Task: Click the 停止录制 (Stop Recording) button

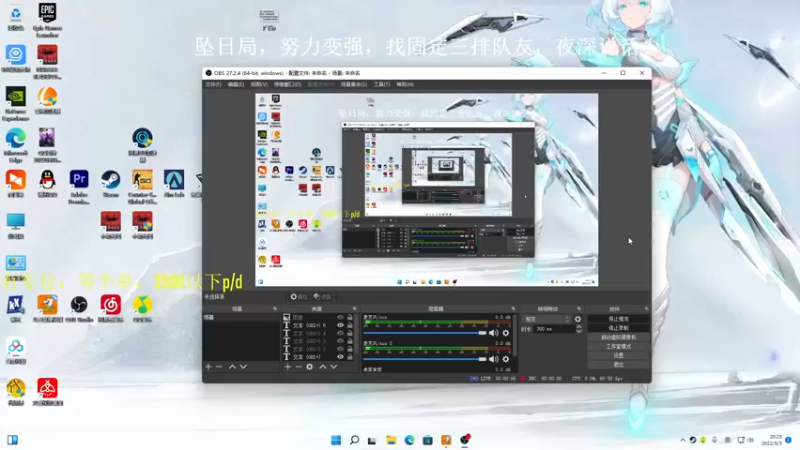Action: 618,328
